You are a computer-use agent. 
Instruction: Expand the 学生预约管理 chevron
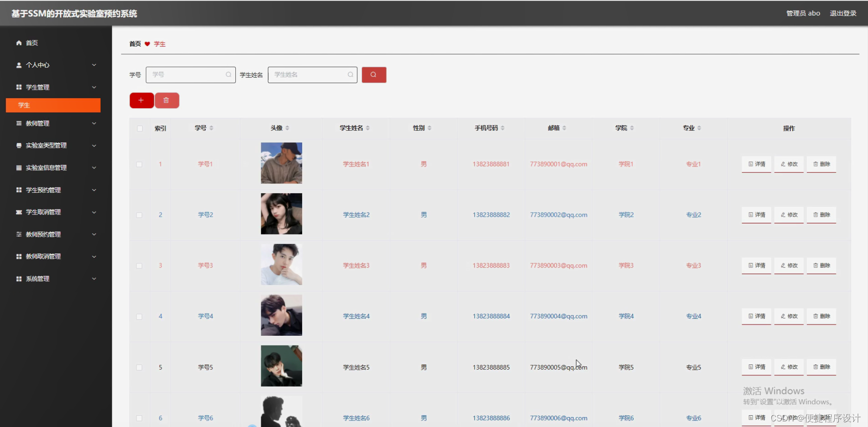pos(94,190)
